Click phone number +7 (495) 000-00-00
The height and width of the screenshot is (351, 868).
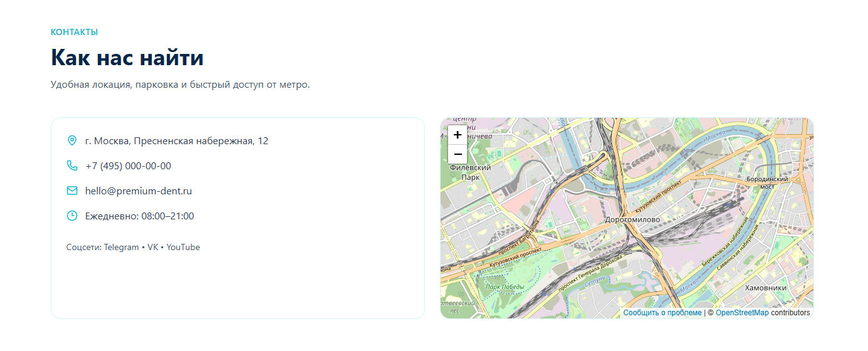(x=128, y=165)
